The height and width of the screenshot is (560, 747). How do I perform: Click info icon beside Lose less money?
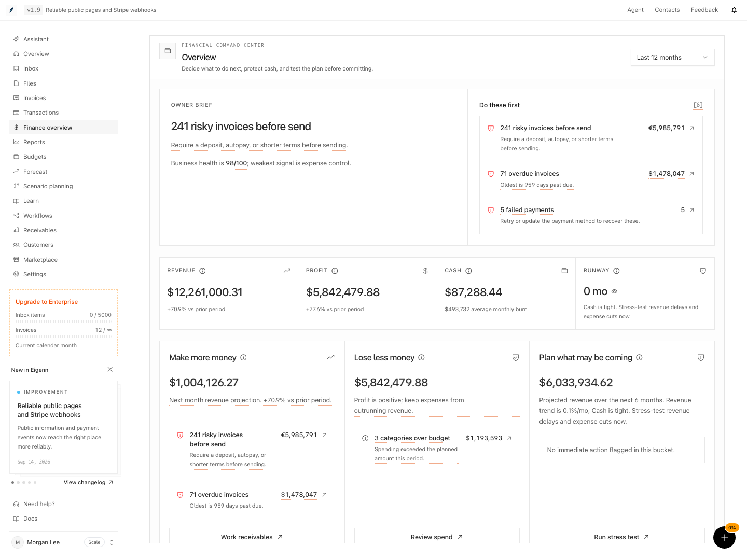[422, 357]
